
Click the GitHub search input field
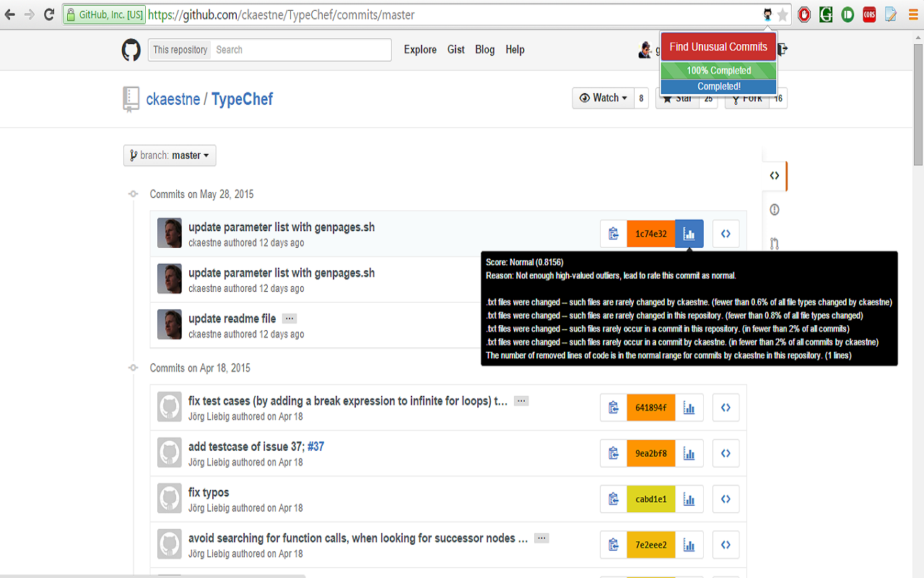302,50
